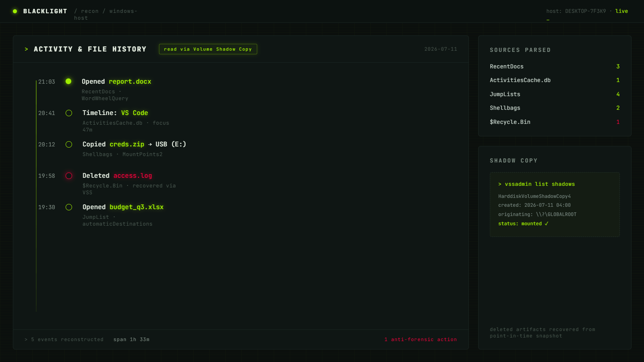The width and height of the screenshot is (644, 362).
Task: Select the red marker for deleted access.log
Action: pos(69,176)
